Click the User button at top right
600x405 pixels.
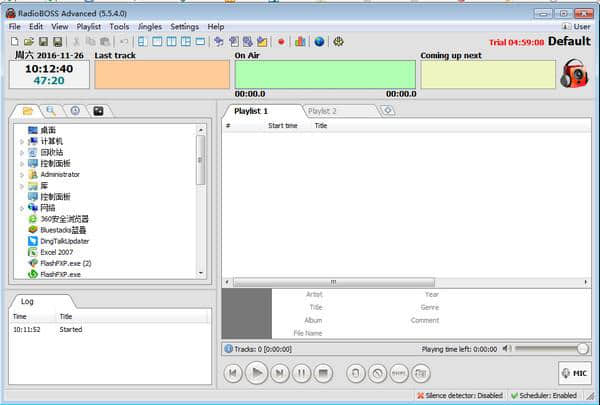click(x=576, y=26)
